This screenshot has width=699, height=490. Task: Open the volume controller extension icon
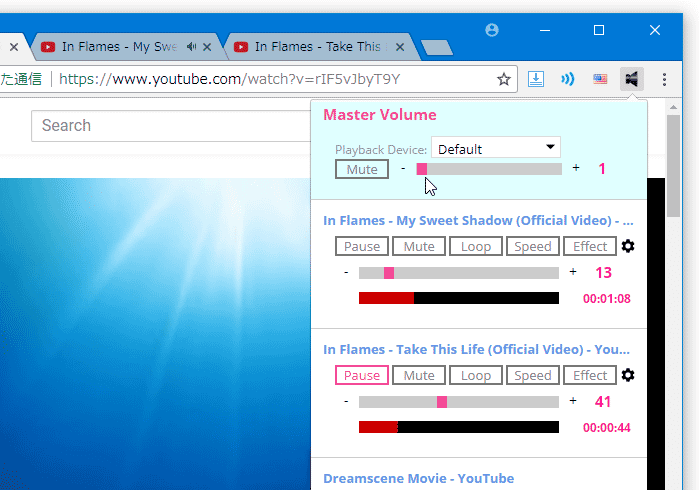click(632, 79)
